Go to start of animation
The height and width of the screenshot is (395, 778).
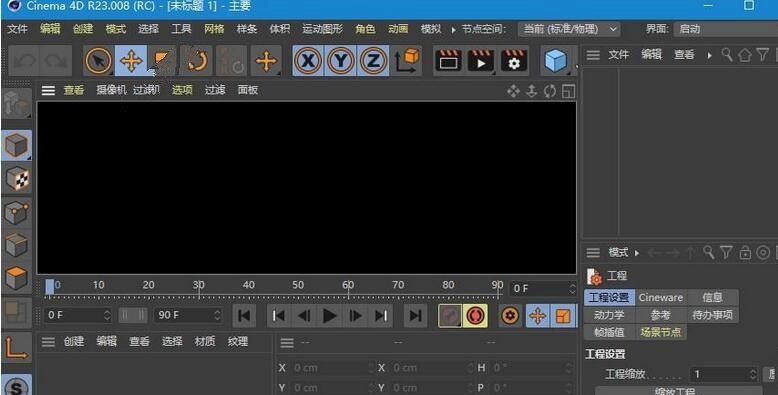coord(244,316)
